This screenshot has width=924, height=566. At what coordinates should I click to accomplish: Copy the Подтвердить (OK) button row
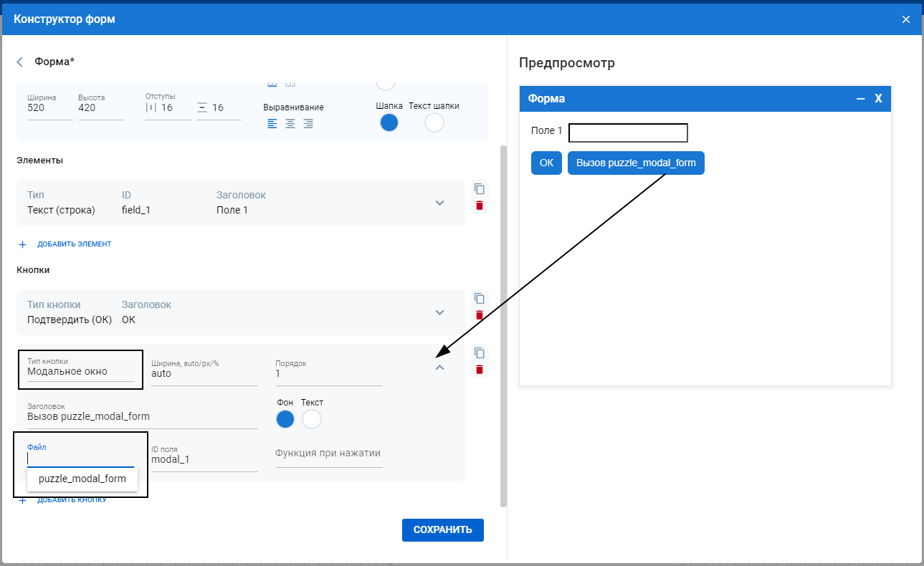coord(480,299)
